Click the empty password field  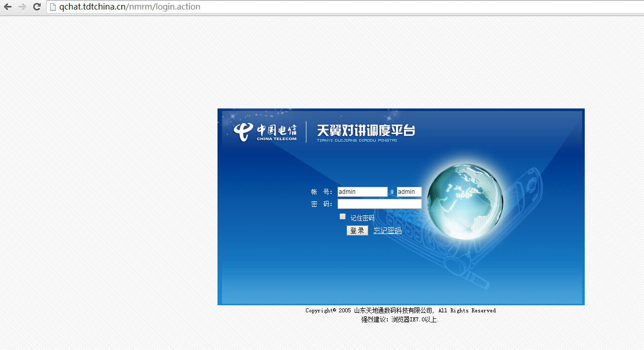point(379,204)
